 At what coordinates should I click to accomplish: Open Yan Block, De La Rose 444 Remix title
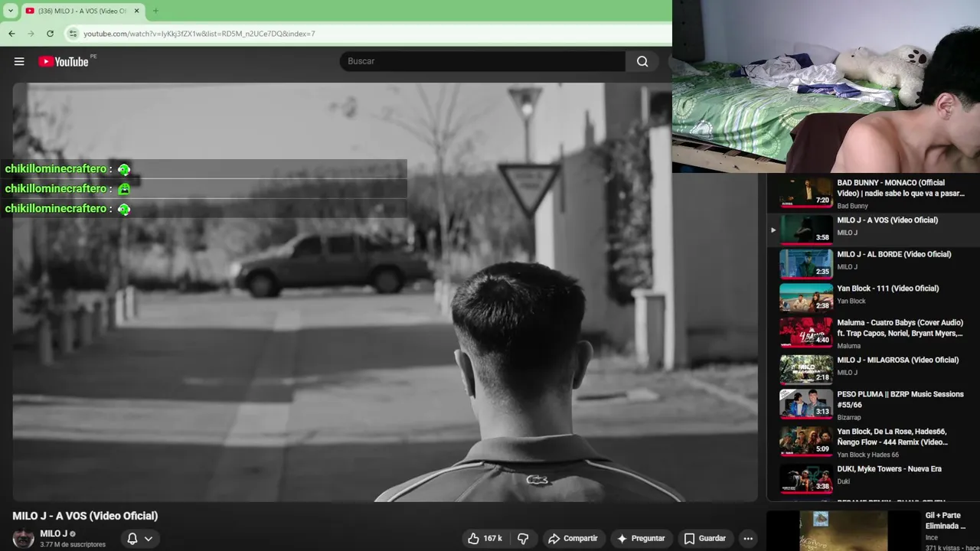893,437
